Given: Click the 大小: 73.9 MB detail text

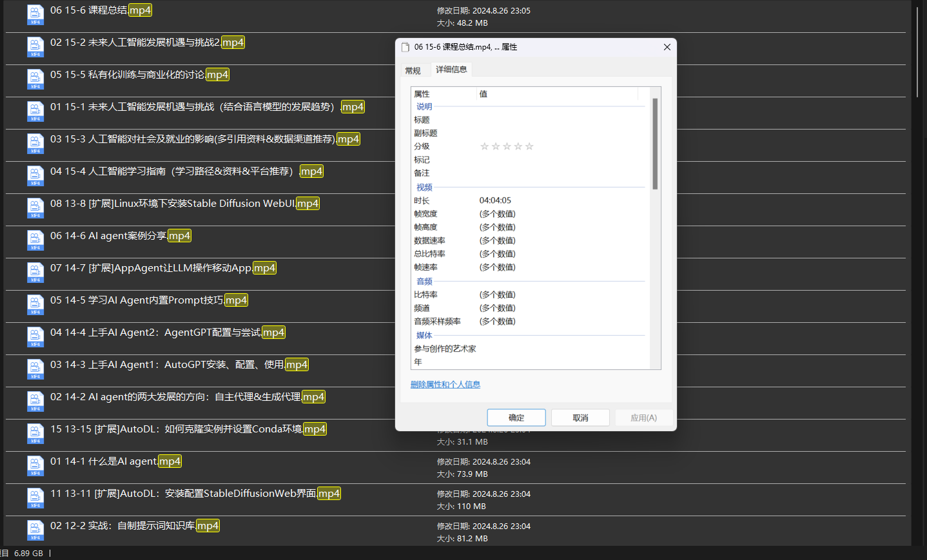Looking at the screenshot, I should (x=462, y=474).
